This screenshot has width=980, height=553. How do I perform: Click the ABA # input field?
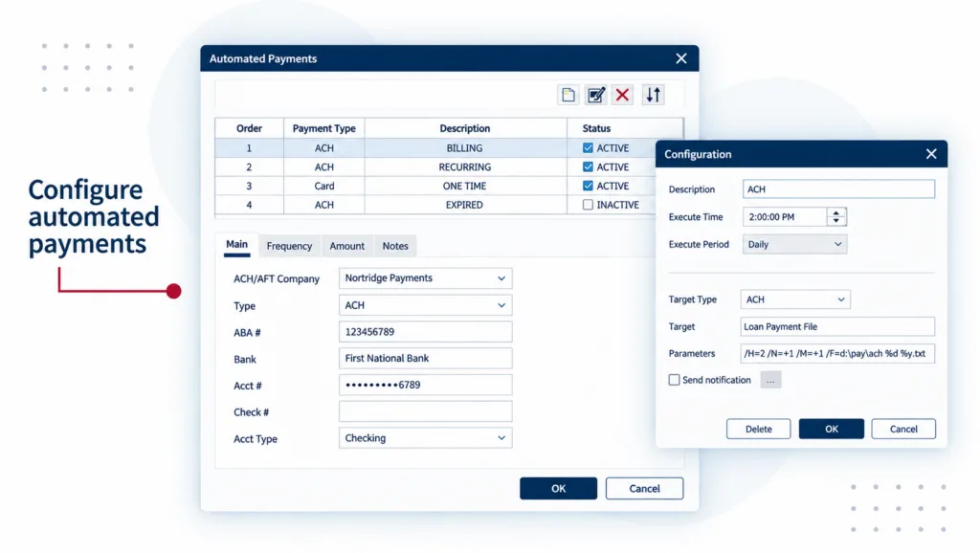click(x=426, y=332)
